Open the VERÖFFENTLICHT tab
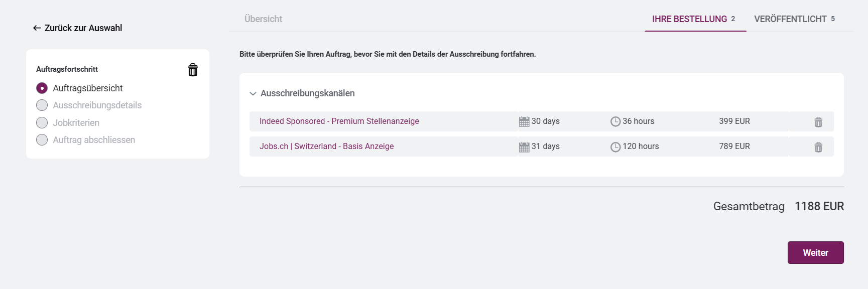868x289 pixels. pyautogui.click(x=790, y=19)
